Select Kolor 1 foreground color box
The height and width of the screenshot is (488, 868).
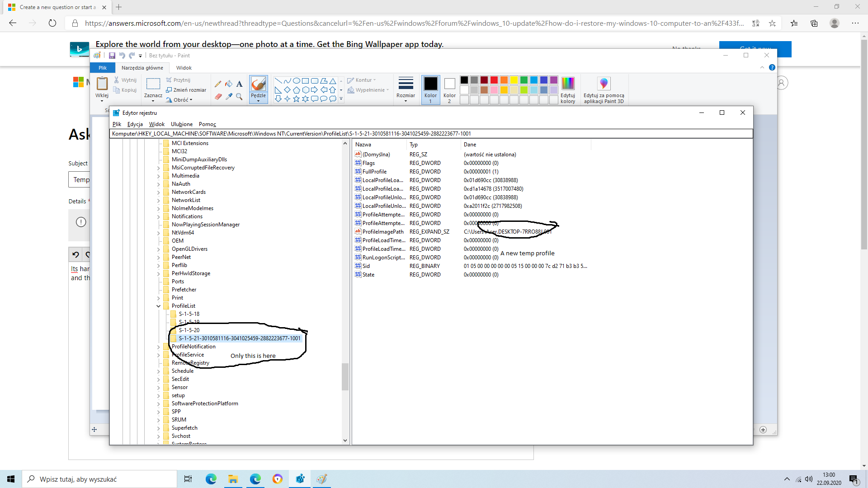click(x=430, y=89)
